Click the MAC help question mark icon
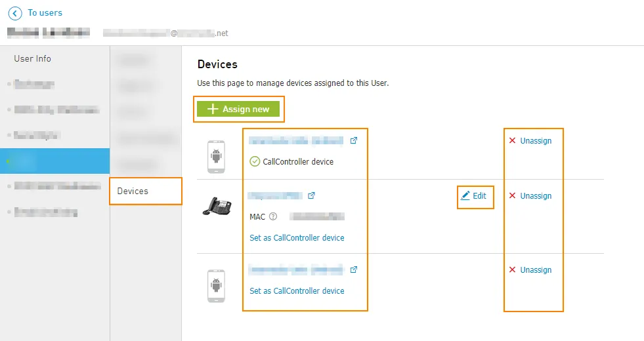The height and width of the screenshot is (341, 644). 272,216
